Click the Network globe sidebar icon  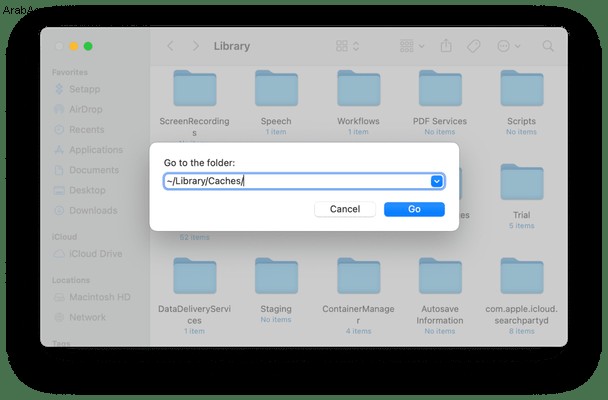pyautogui.click(x=59, y=317)
